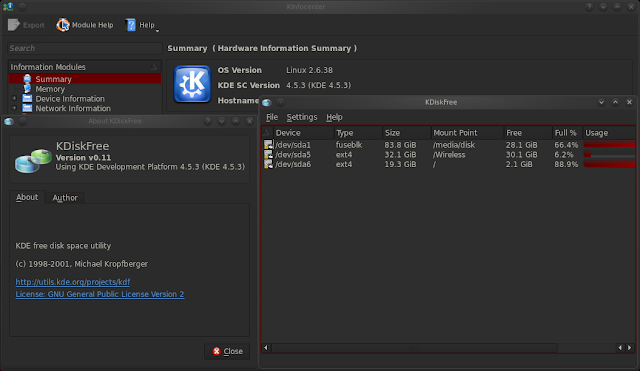Minimize the KDiskFree window
The image size is (640, 371).
pyautogui.click(x=601, y=102)
